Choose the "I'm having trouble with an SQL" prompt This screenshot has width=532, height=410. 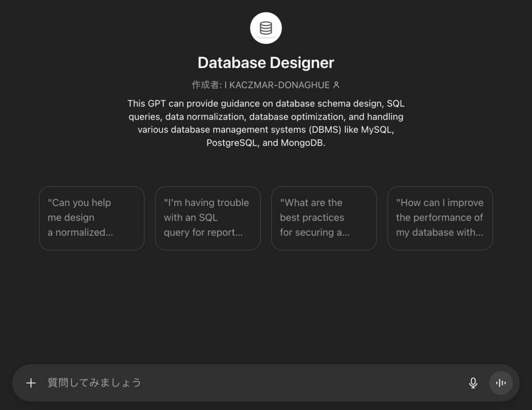coord(208,218)
